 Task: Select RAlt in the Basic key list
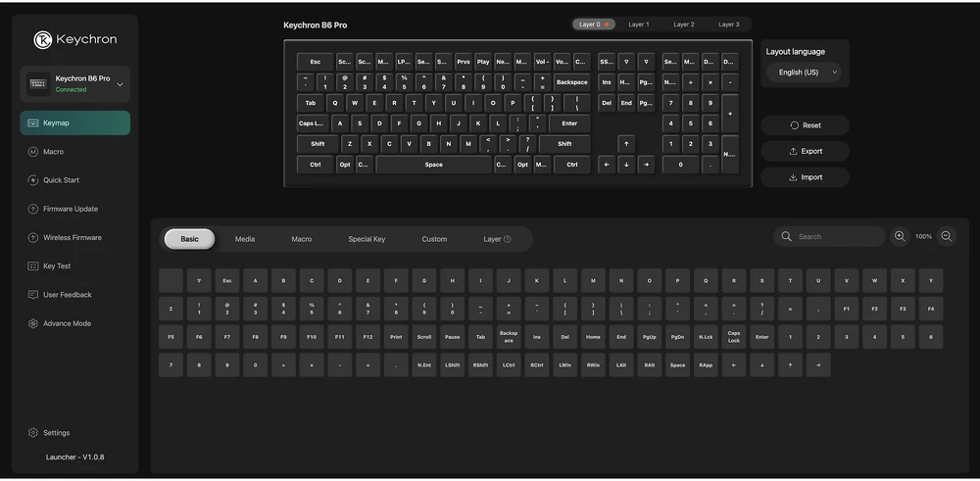pyautogui.click(x=650, y=364)
